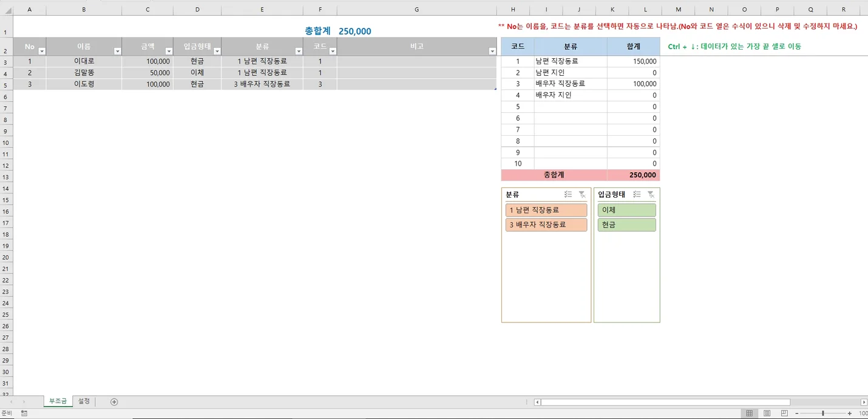Toggle multi-select on the 입금형태 slicer
The image size is (868, 419).
tap(637, 195)
